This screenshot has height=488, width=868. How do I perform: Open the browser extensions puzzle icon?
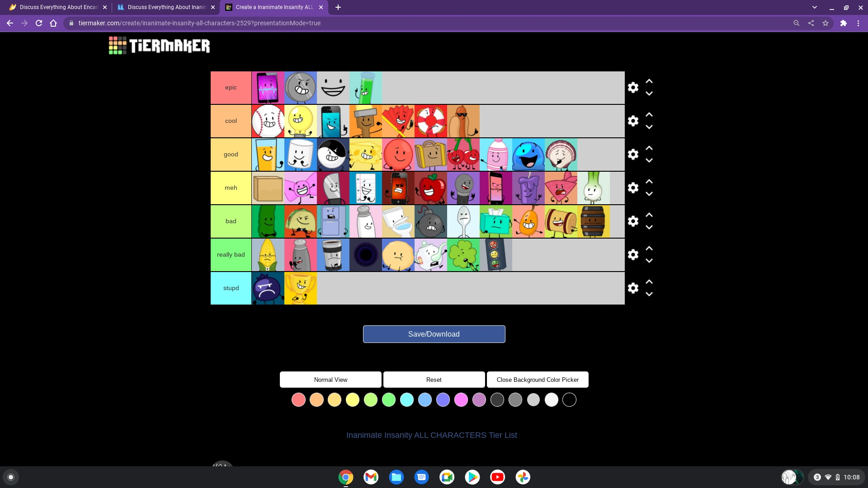point(844,23)
